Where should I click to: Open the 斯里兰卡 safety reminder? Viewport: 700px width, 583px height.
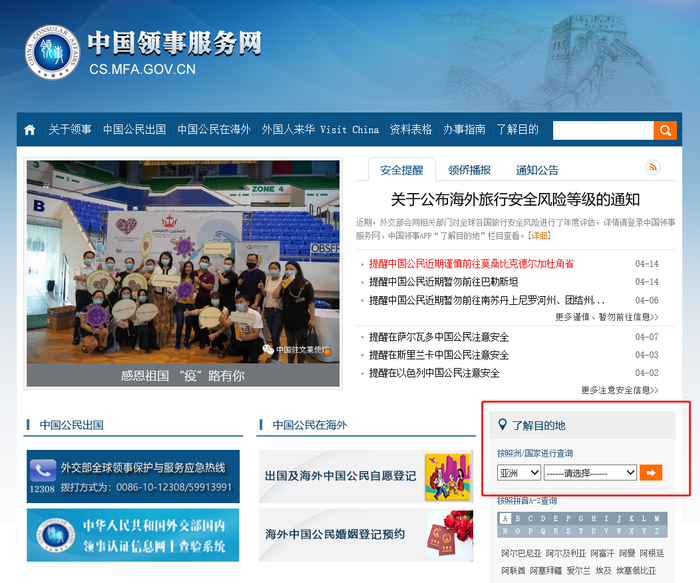click(439, 355)
